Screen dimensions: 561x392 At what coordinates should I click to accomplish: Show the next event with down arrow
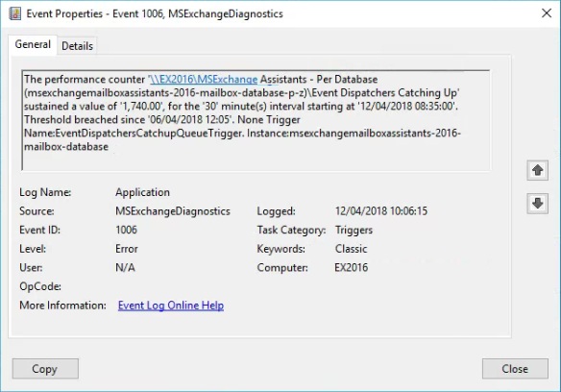(537, 204)
